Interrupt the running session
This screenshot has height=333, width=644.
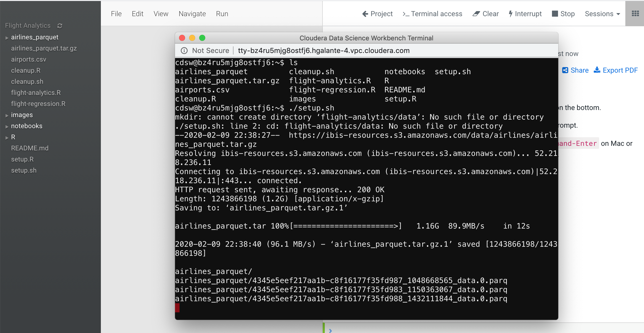pos(525,14)
